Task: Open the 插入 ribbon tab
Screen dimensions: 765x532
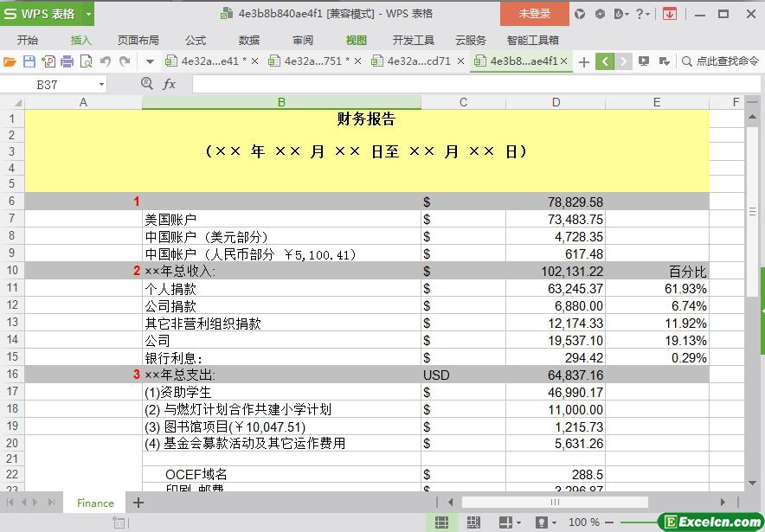Action: pyautogui.click(x=80, y=40)
